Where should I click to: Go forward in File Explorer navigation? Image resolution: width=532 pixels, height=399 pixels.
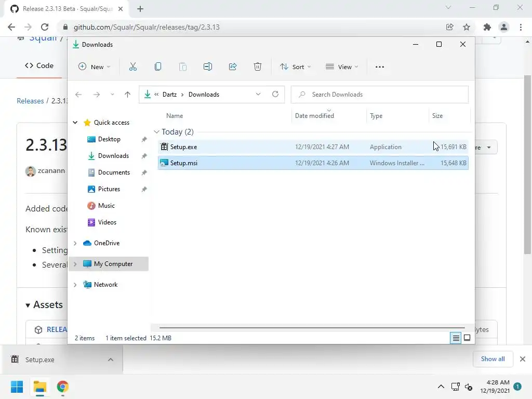[x=97, y=95]
